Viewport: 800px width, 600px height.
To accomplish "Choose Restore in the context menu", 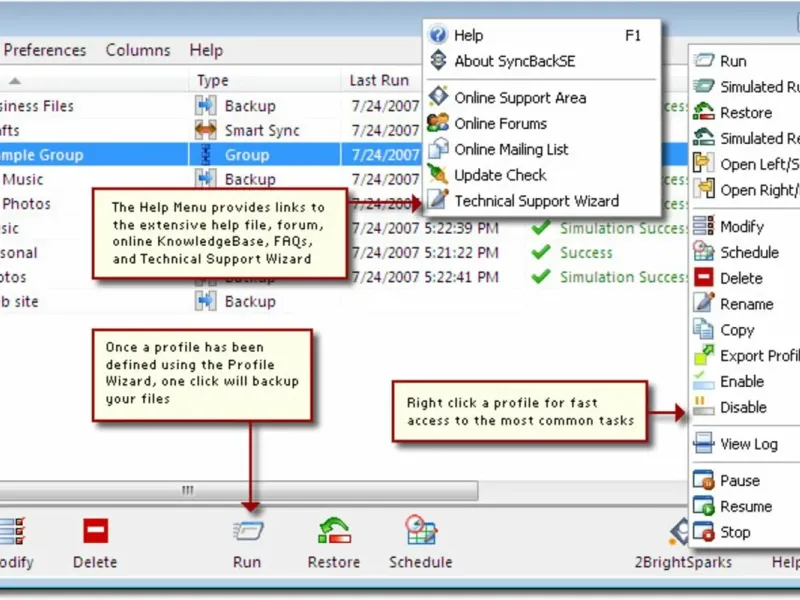I will click(746, 113).
